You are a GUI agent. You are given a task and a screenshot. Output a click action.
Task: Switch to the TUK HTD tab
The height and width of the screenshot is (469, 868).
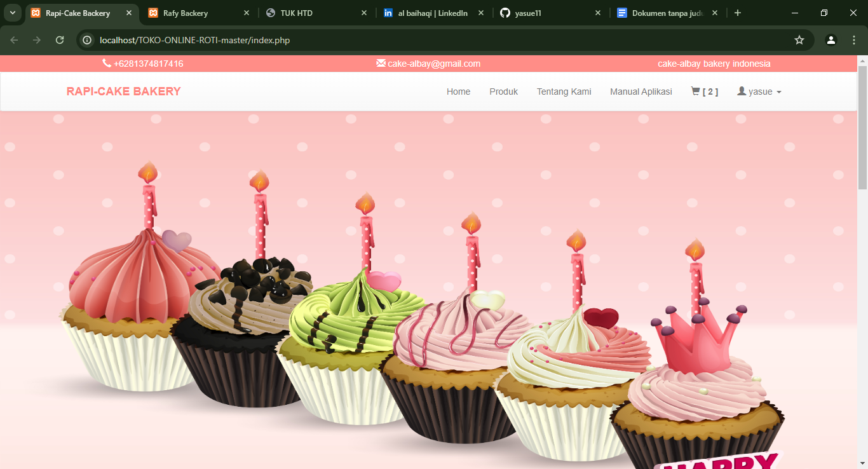tap(316, 13)
